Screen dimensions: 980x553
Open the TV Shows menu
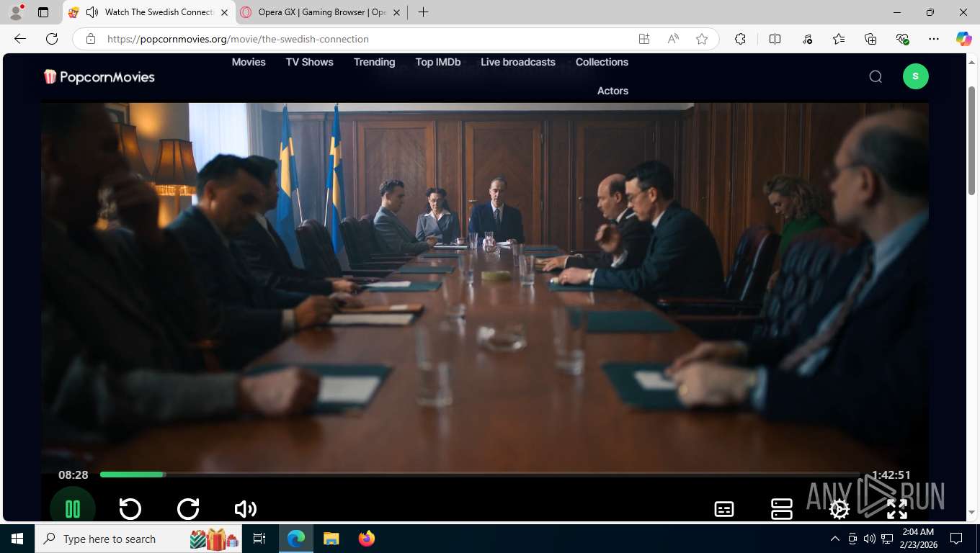pyautogui.click(x=310, y=62)
